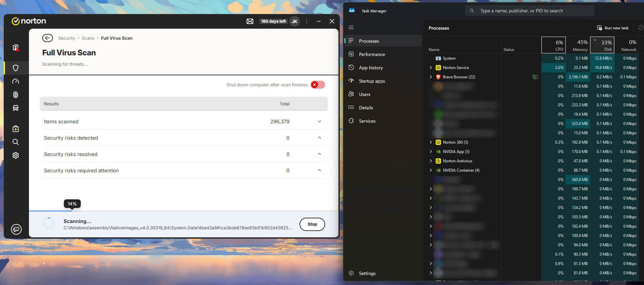Open the Privacy fingerprint icon in Norton sidebar
This screenshot has height=285, width=644.
point(16,95)
